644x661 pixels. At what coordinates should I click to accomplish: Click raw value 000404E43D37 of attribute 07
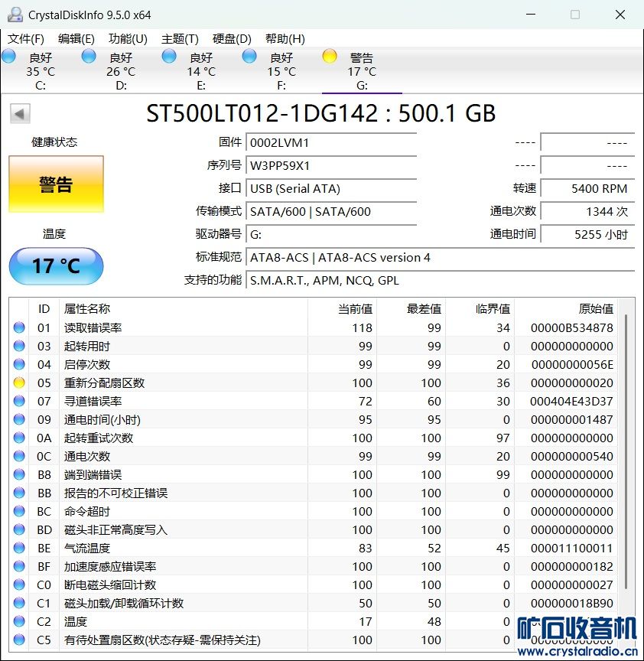[x=571, y=402]
